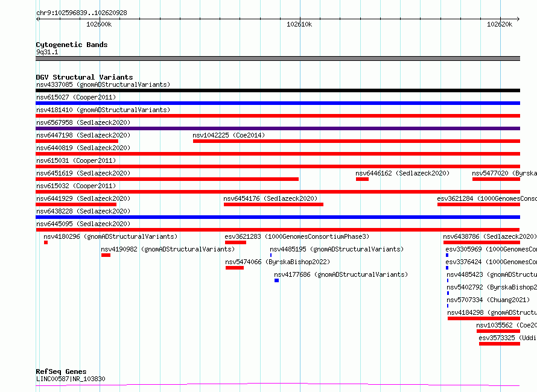Click the nsv6445095 variant label
Image resolution: width=537 pixels, height=392 pixels.
tap(83, 224)
